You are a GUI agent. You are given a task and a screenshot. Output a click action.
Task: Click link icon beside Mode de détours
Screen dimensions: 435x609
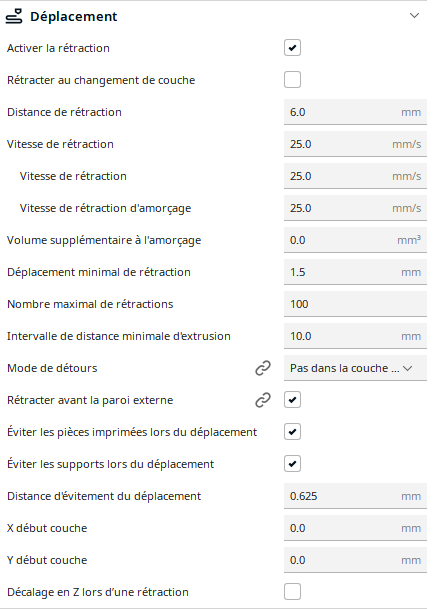[263, 368]
